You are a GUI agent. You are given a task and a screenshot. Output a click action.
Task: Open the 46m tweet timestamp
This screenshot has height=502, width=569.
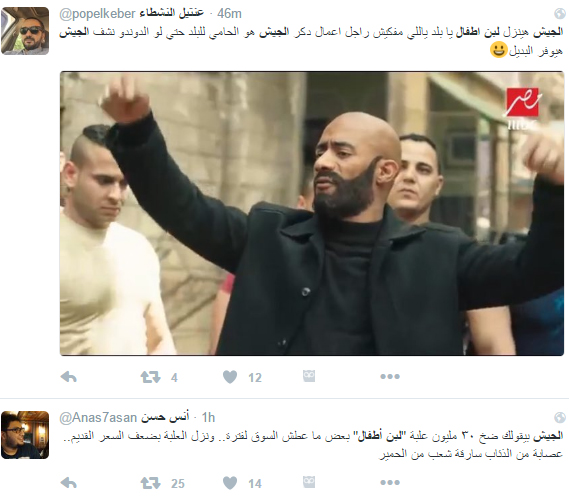(x=229, y=14)
